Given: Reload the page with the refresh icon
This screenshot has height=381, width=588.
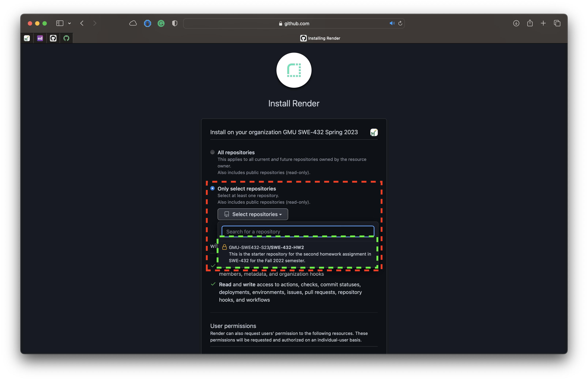Looking at the screenshot, I should click(x=400, y=23).
